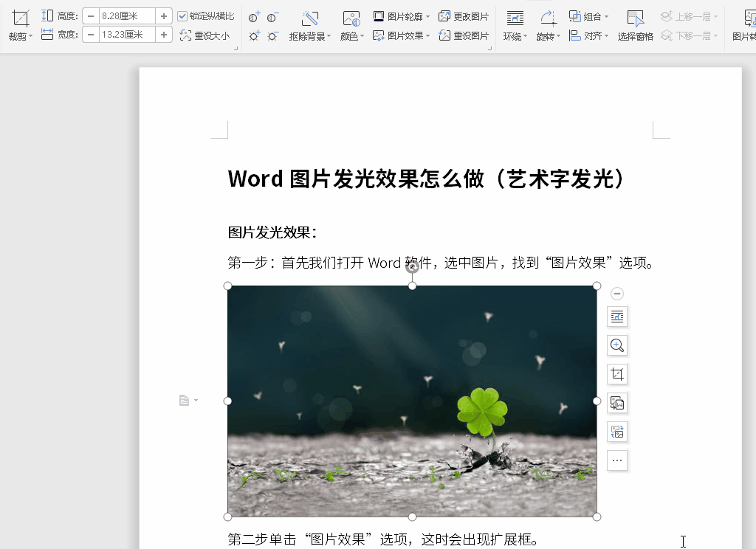
Task: Expand the Wrap (环绕) dropdown
Action: 515,25
